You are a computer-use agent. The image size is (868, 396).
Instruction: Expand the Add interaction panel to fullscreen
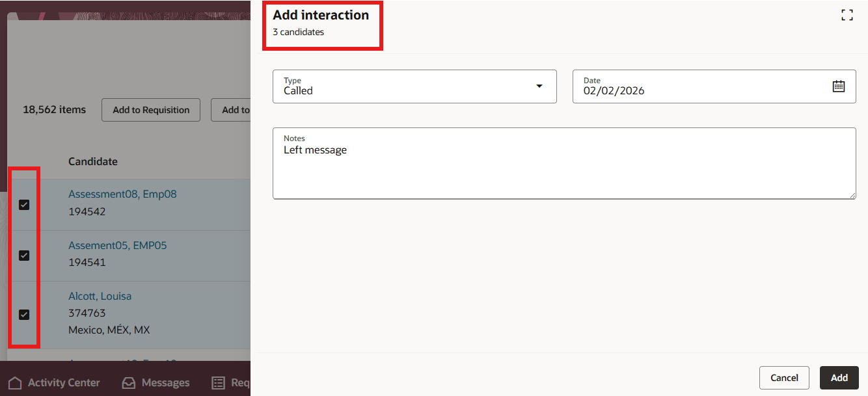(x=847, y=14)
